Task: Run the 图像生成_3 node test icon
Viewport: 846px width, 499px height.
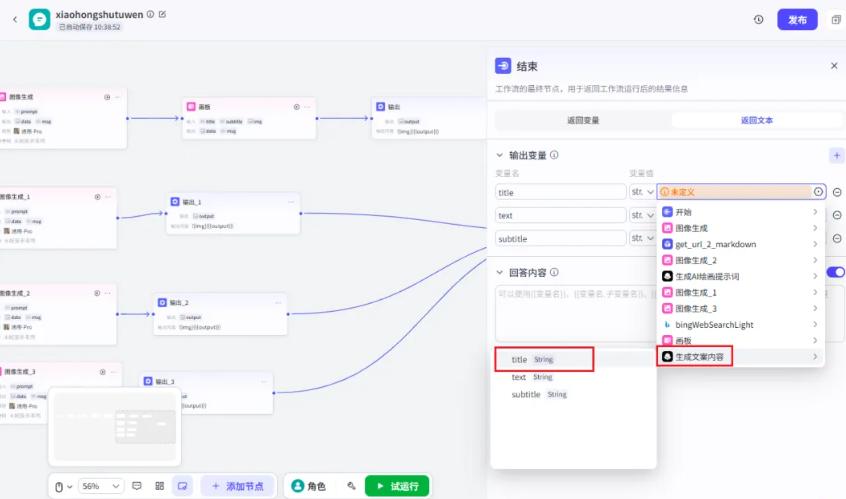Action: click(103, 372)
